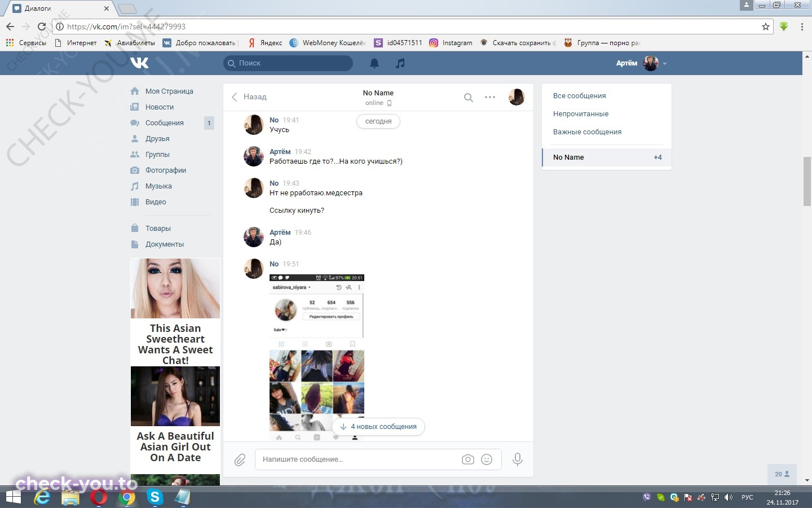
Task: Bookmark this page with star icon
Action: coord(766,27)
